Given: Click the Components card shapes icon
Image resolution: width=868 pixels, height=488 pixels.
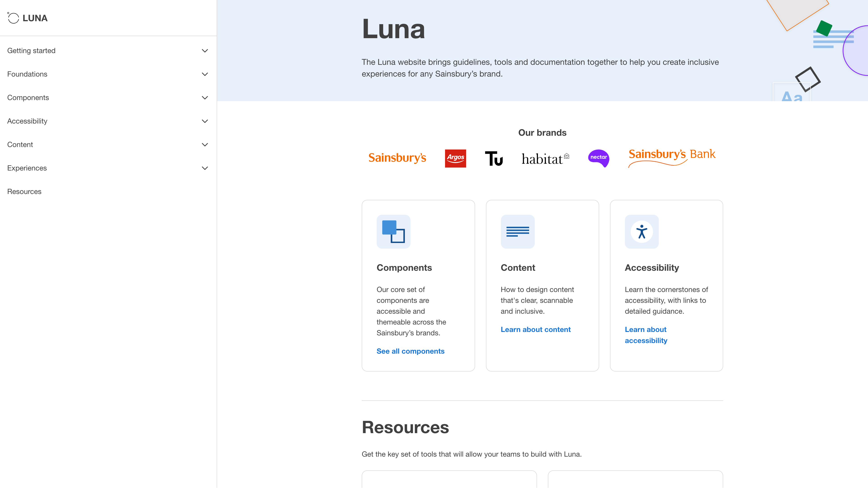Looking at the screenshot, I should click(x=393, y=231).
